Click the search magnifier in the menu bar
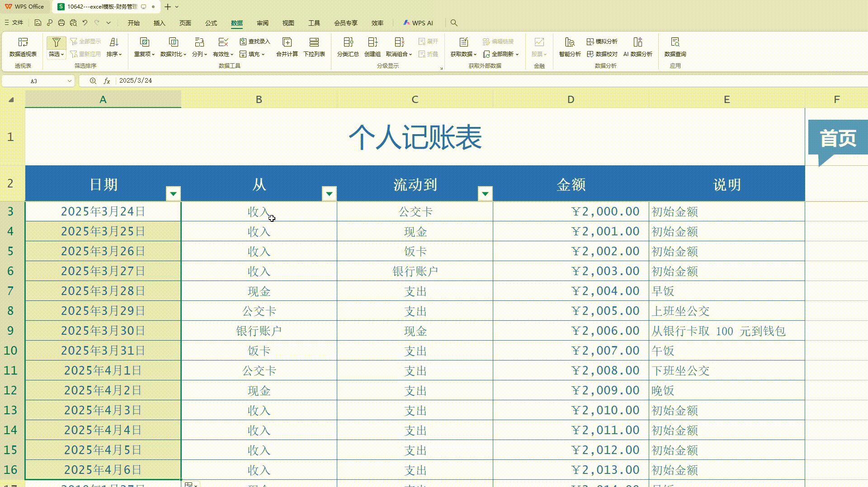Image resolution: width=868 pixels, height=487 pixels. point(454,23)
